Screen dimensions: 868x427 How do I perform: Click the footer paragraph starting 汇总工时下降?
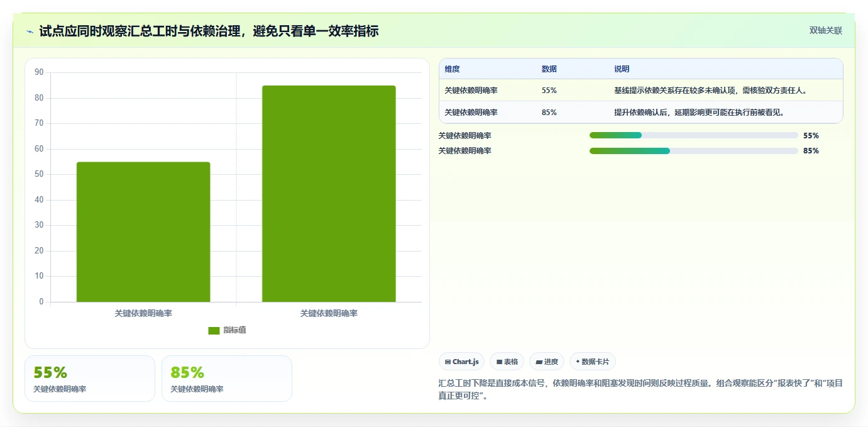point(640,390)
